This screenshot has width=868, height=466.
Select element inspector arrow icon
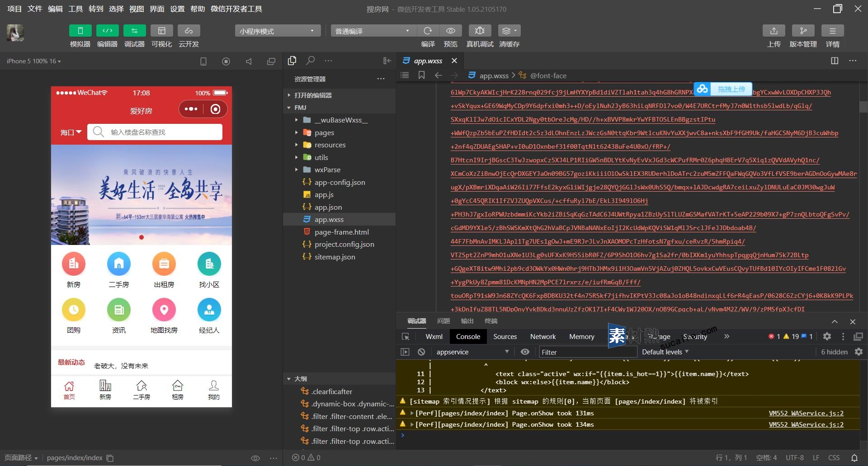[406, 337]
